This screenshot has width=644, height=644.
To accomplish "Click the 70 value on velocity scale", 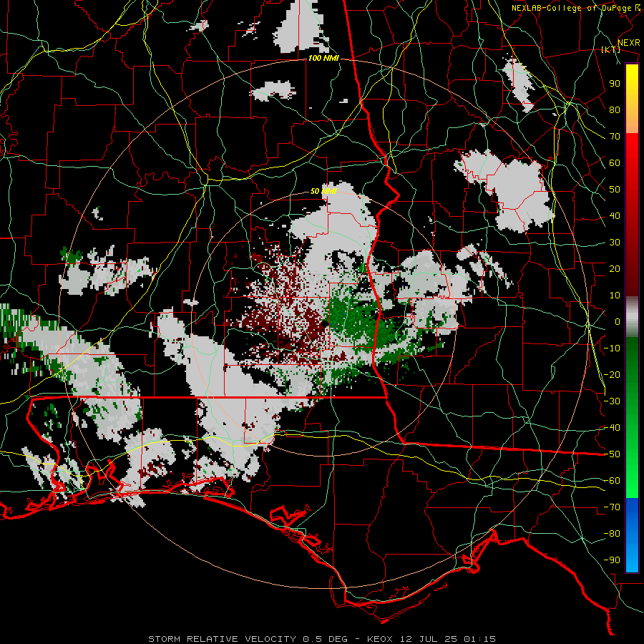I will coord(615,137).
